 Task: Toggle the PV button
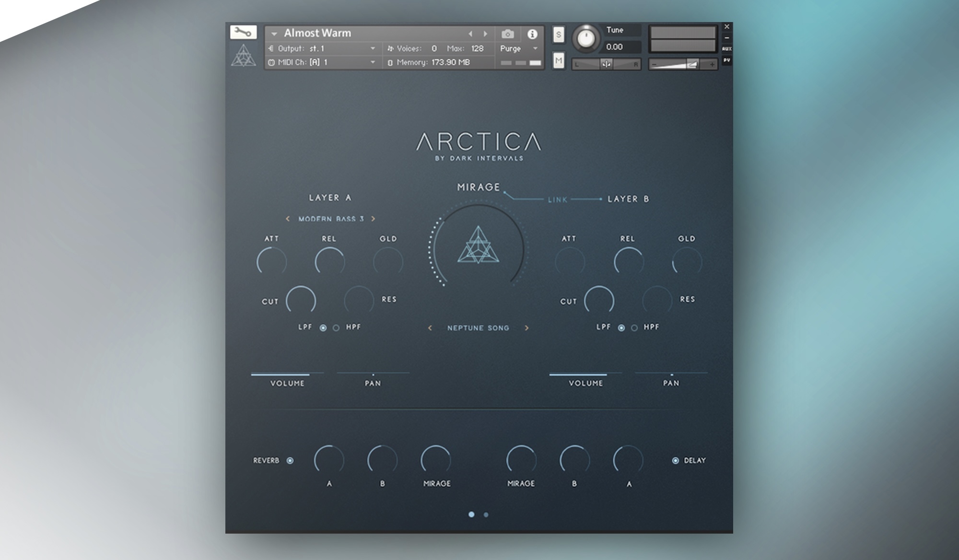(x=727, y=60)
